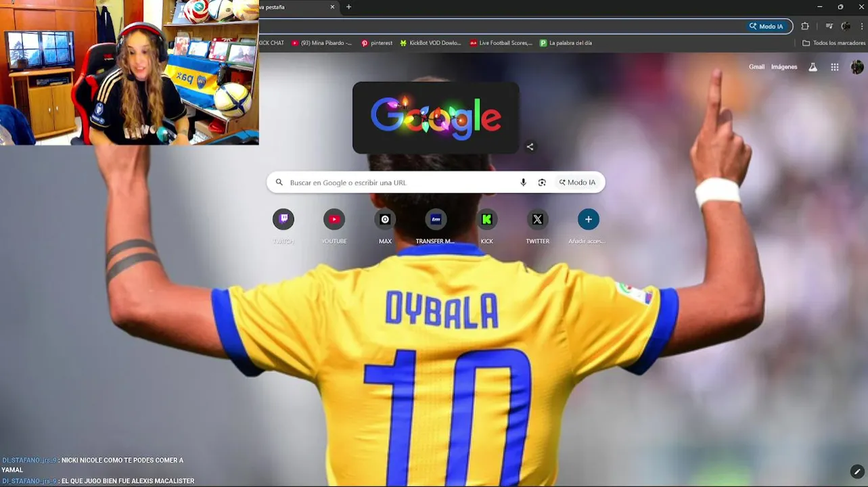Open Search Labs flask icon
Screen dimensions: 868x487
[813, 67]
